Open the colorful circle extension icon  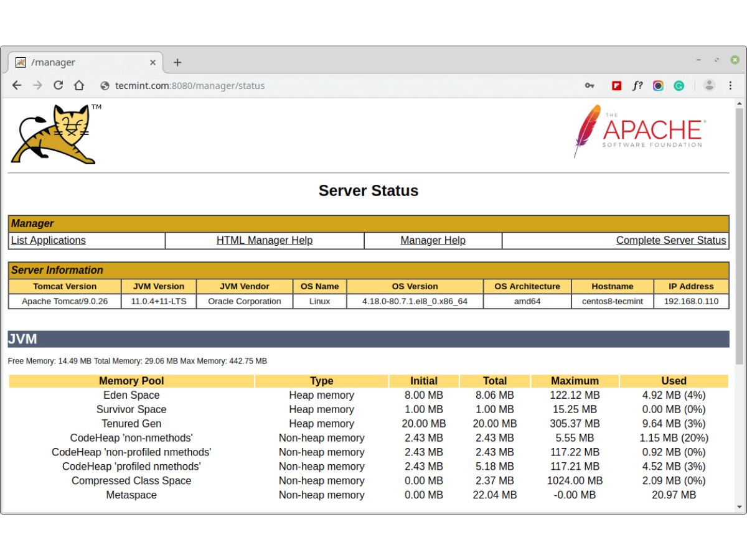[x=658, y=86]
